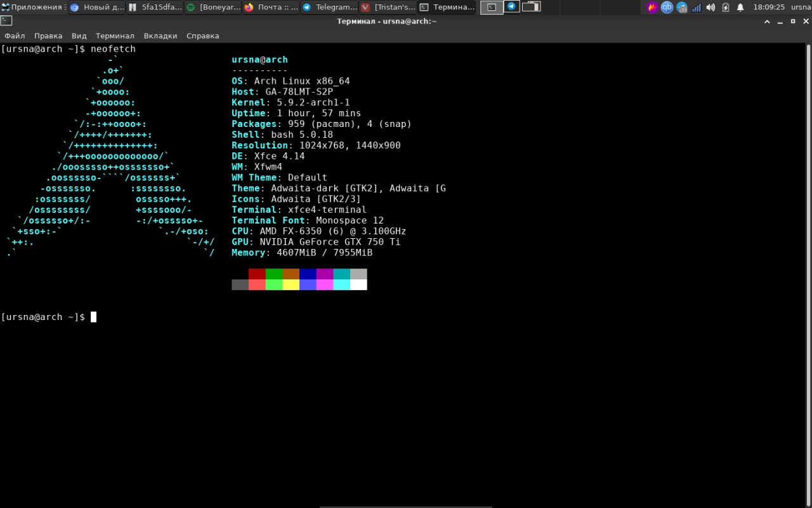This screenshot has width=812, height=508.
Task: Open the Приложения applications menu
Action: coord(33,7)
